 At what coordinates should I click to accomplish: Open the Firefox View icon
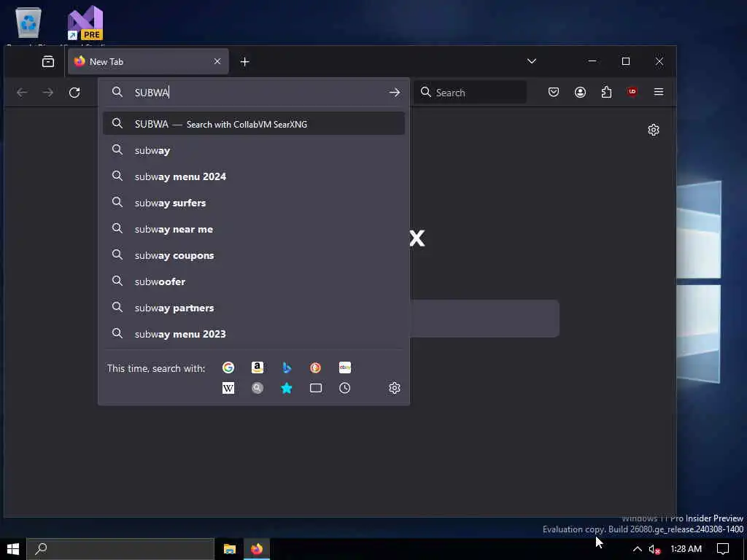tap(48, 61)
